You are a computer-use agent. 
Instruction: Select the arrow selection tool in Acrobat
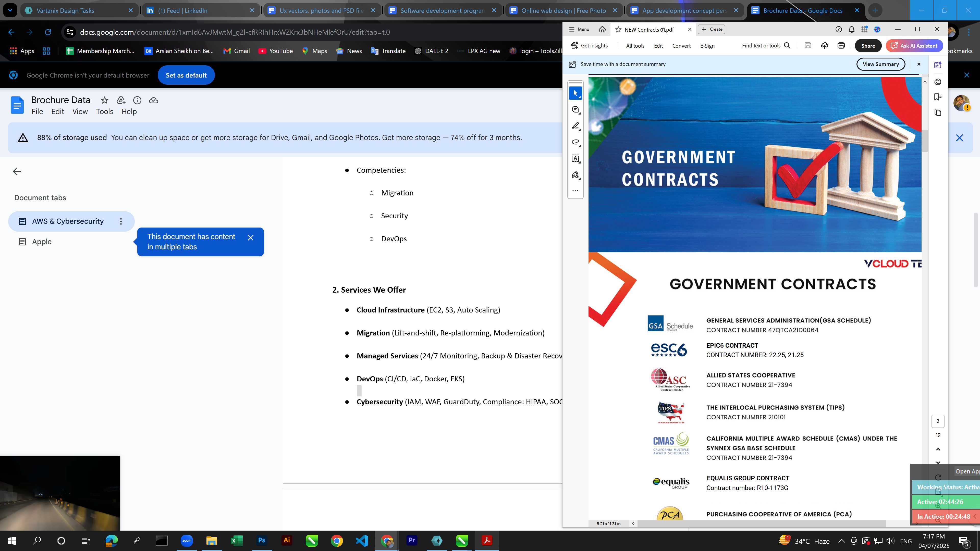point(575,93)
